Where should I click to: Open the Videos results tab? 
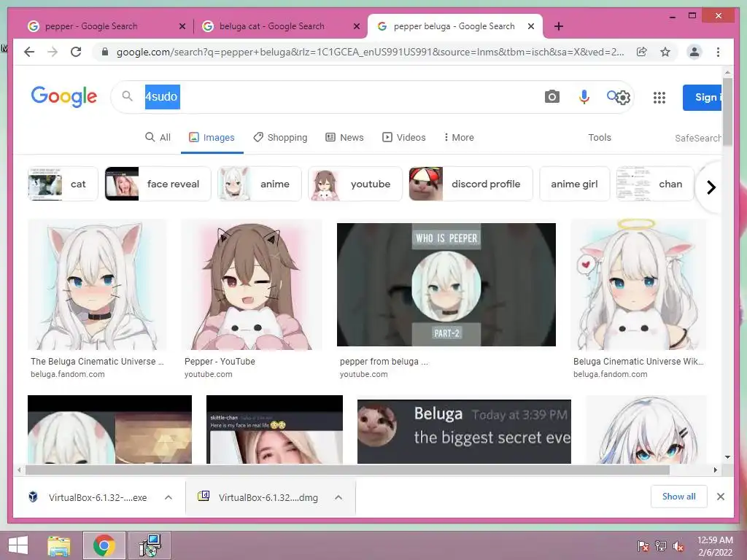pyautogui.click(x=404, y=137)
